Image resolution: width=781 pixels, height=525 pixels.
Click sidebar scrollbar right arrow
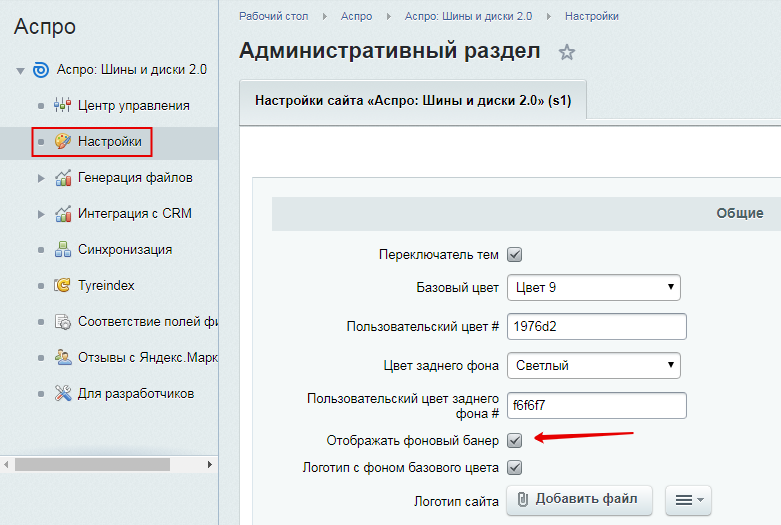tap(210, 465)
